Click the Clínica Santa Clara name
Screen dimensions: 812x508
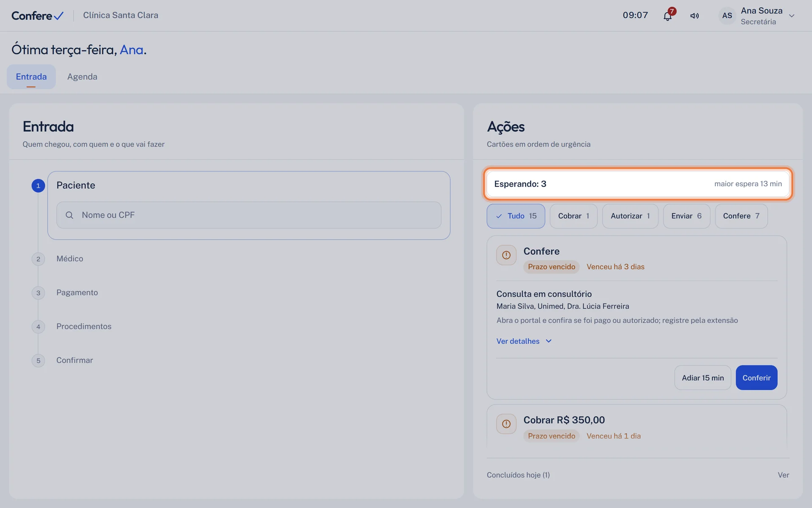point(121,15)
